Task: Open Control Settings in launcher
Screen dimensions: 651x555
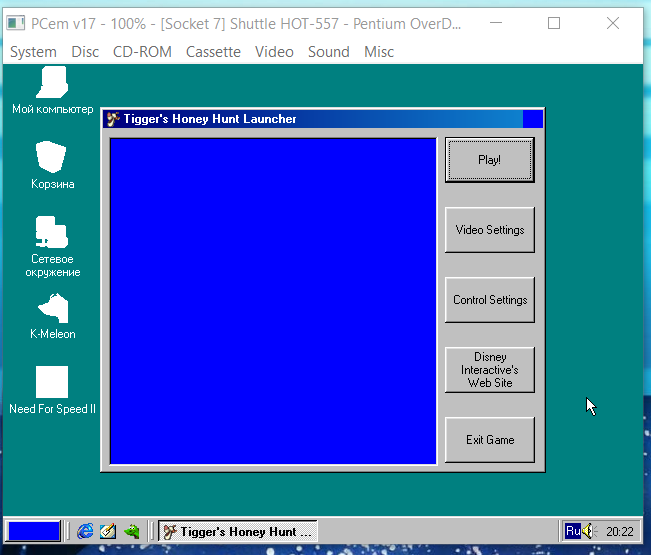Action: (489, 300)
